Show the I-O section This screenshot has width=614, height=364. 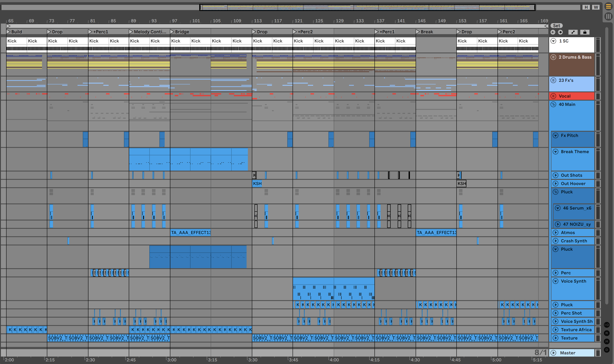(x=607, y=325)
